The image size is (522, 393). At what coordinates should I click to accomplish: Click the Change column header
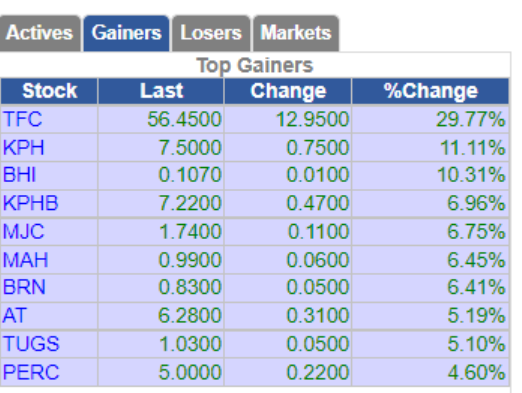click(x=288, y=91)
